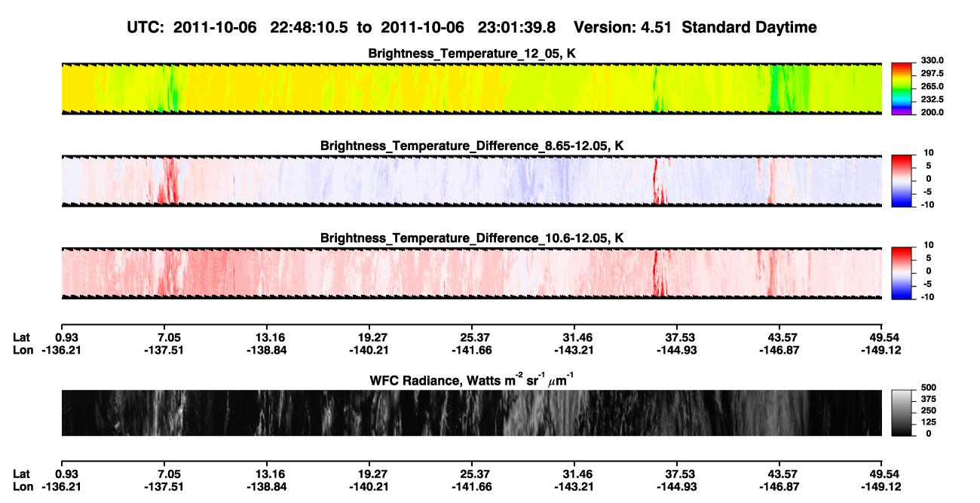Viewport: 980px width, 503px height.
Task: Click the 375 radiance scale label
Action: click(x=927, y=399)
